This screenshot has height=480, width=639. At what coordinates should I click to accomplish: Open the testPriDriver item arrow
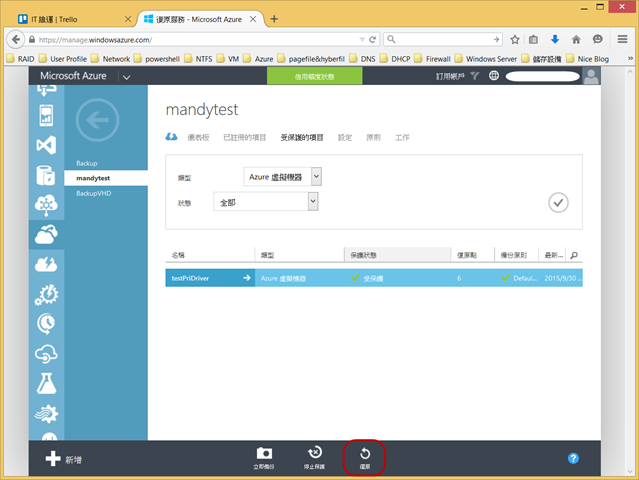247,278
